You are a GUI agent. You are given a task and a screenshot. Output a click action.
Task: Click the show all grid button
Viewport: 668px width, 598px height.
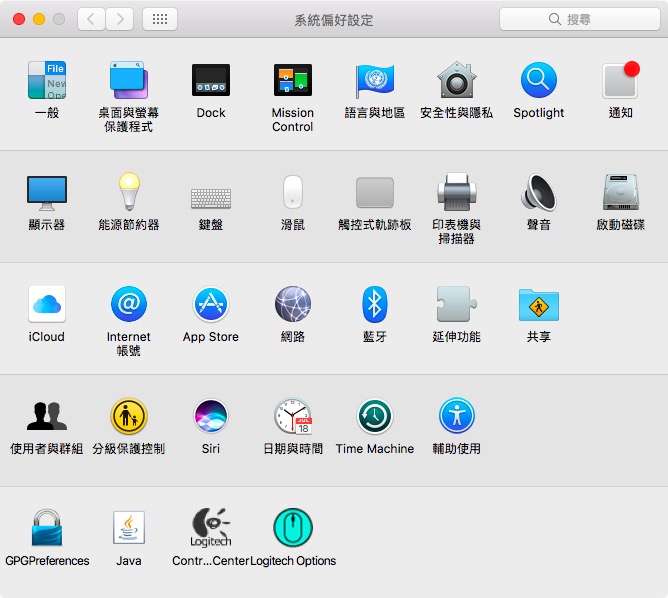160,19
